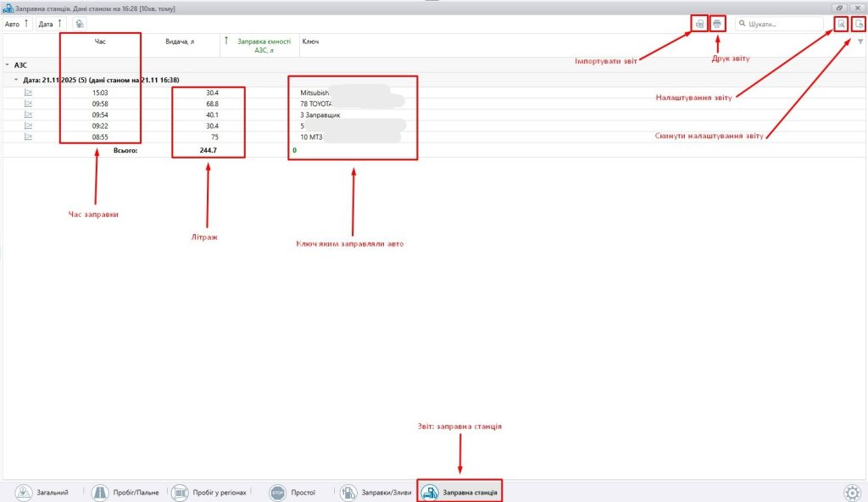Switch to the Заправки/Зливи report tab

pos(376,492)
